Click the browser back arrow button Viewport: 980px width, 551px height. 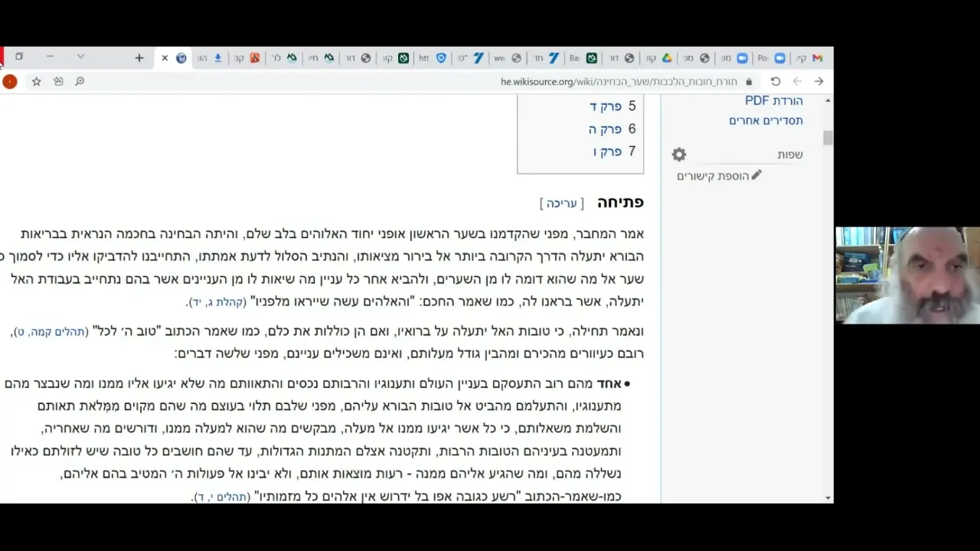pyautogui.click(x=797, y=81)
